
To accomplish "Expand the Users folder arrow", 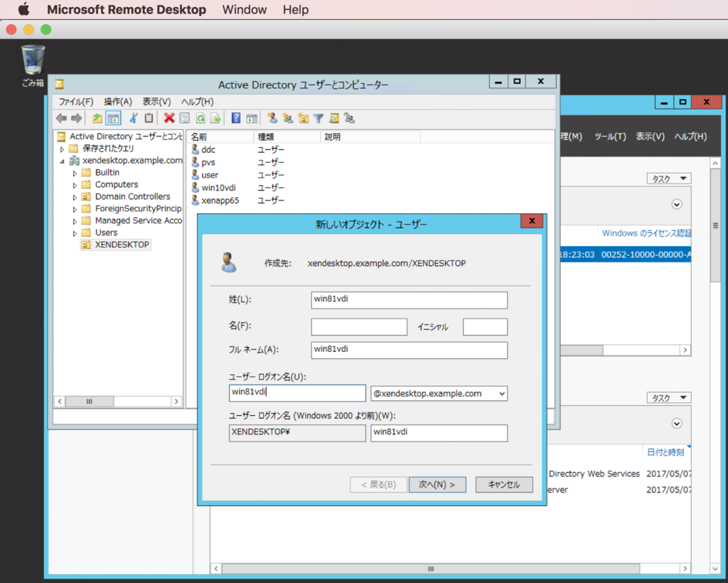I will [75, 233].
